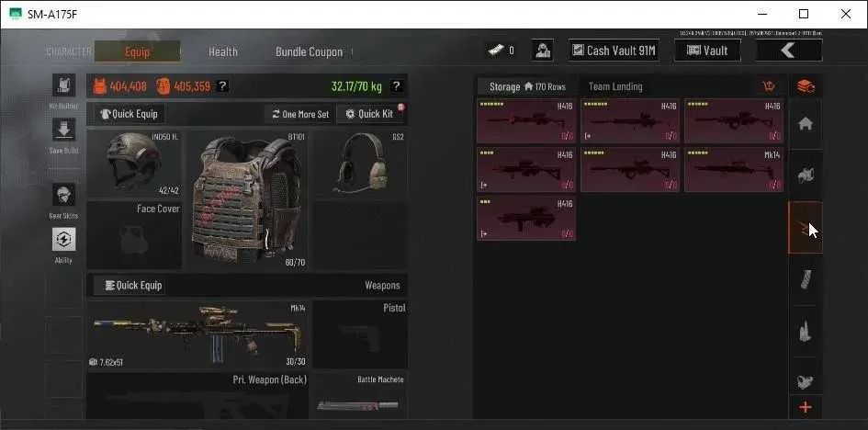Select the equipped Mk14 primary weapon

[x=198, y=334]
